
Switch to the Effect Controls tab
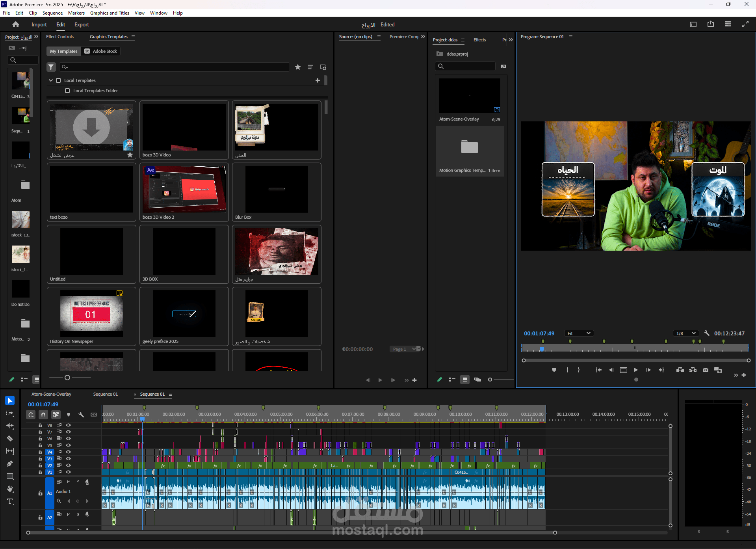pyautogui.click(x=60, y=37)
